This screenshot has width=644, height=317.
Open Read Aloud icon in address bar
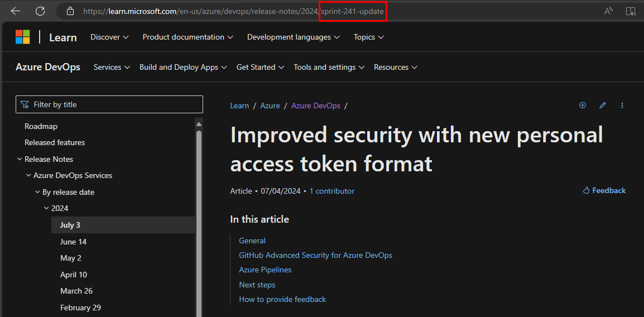(608, 11)
